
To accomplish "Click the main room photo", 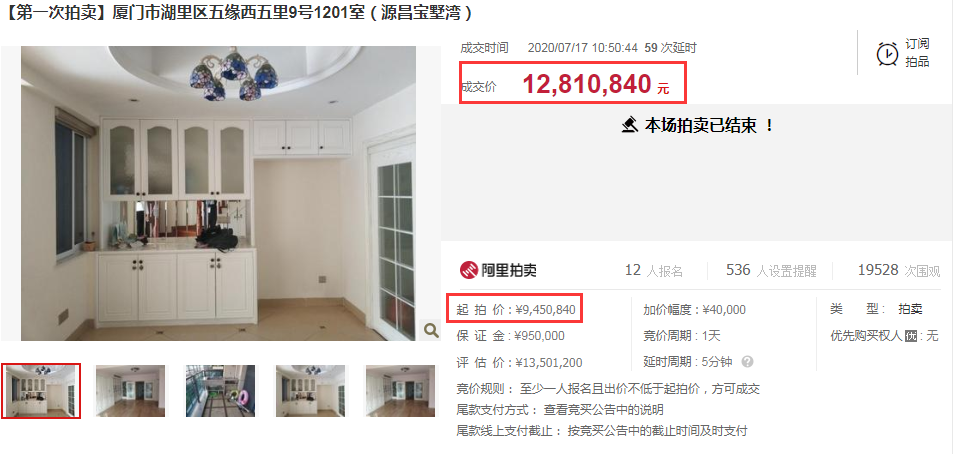I will (218, 193).
